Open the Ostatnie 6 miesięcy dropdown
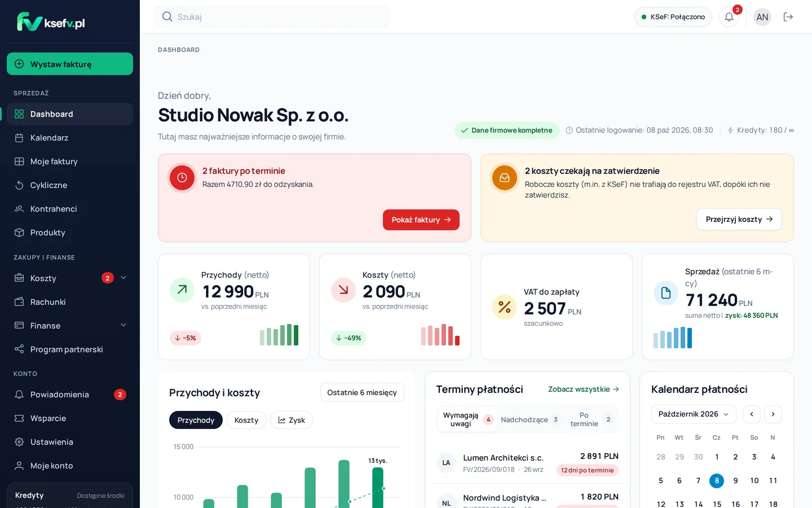 [x=362, y=392]
